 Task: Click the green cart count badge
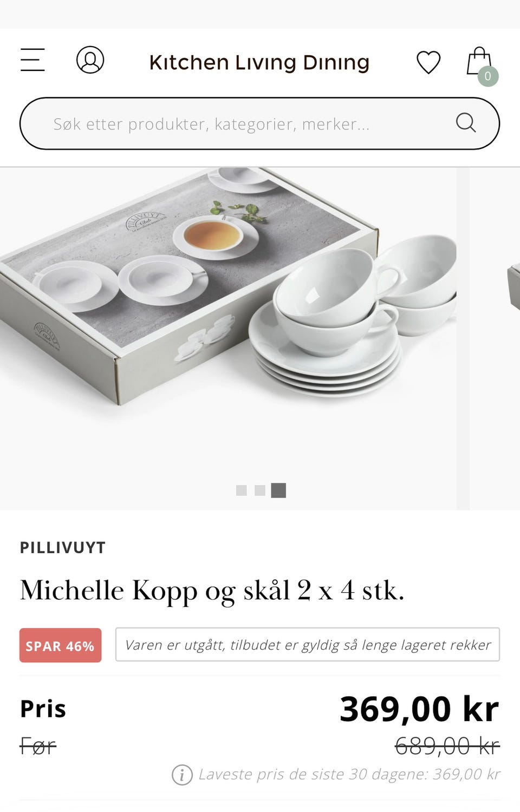coord(487,76)
